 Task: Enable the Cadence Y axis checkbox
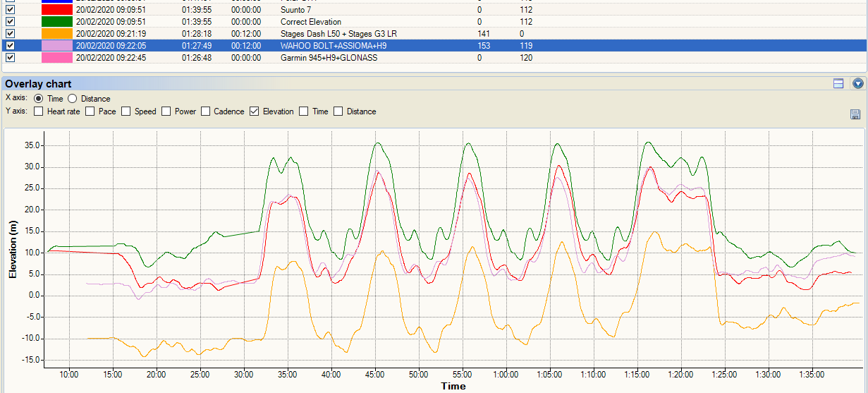click(206, 111)
